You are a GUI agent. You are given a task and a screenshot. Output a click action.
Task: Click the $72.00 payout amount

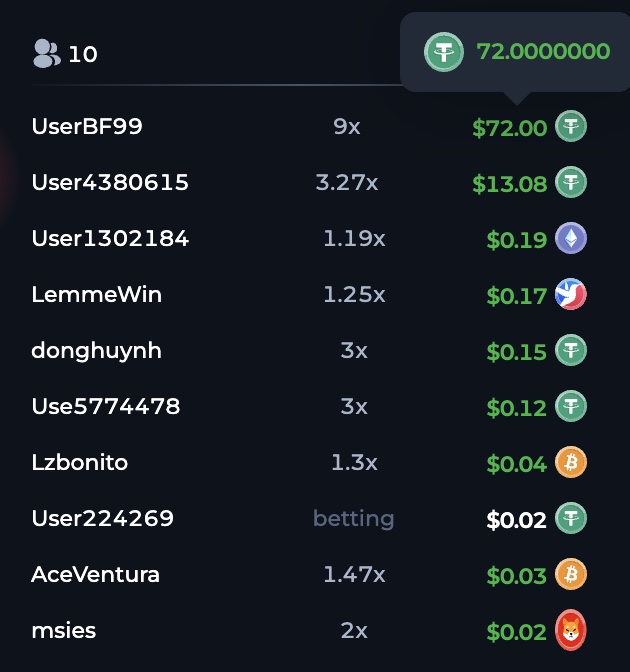(x=510, y=128)
